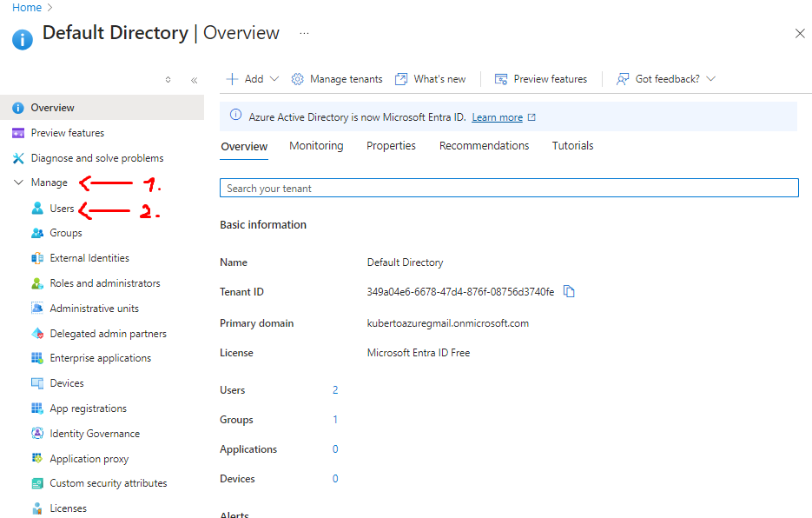The width and height of the screenshot is (812, 518).
Task: Collapse the sidebar with double chevron
Action: click(195, 80)
